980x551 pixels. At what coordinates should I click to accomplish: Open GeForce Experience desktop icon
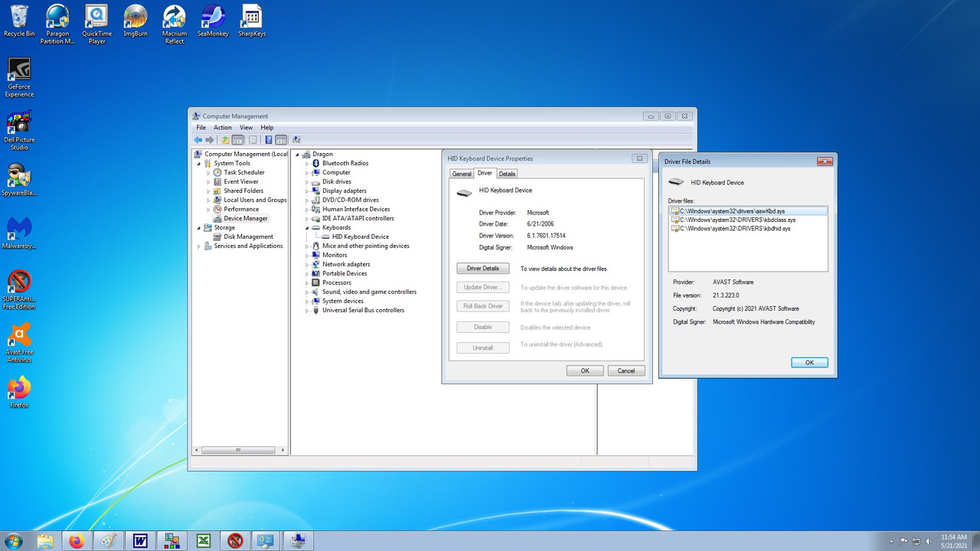[x=19, y=78]
